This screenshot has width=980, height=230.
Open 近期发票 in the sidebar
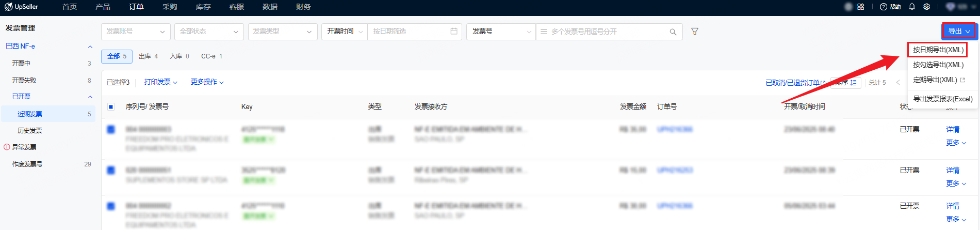point(47,114)
